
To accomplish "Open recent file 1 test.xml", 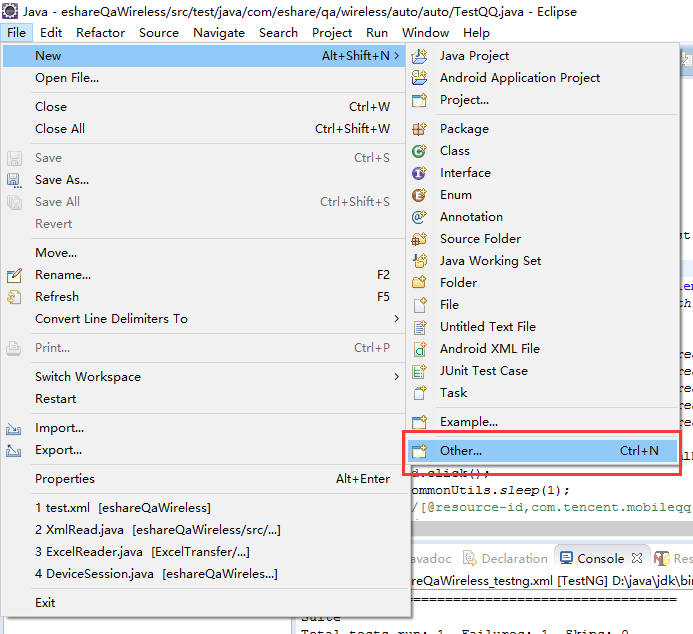I will tap(204, 508).
